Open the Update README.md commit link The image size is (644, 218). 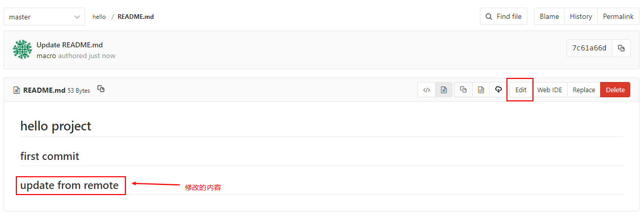tap(70, 45)
